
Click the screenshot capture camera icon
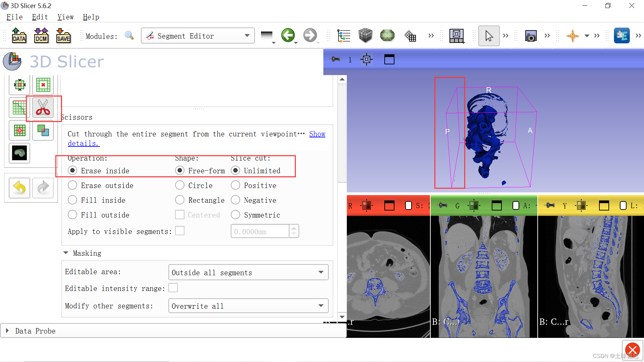tap(531, 36)
